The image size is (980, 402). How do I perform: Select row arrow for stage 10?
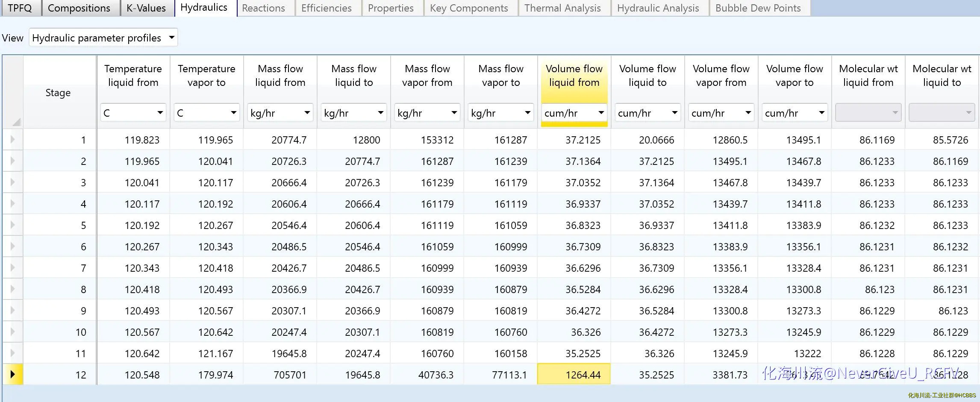[x=13, y=332]
